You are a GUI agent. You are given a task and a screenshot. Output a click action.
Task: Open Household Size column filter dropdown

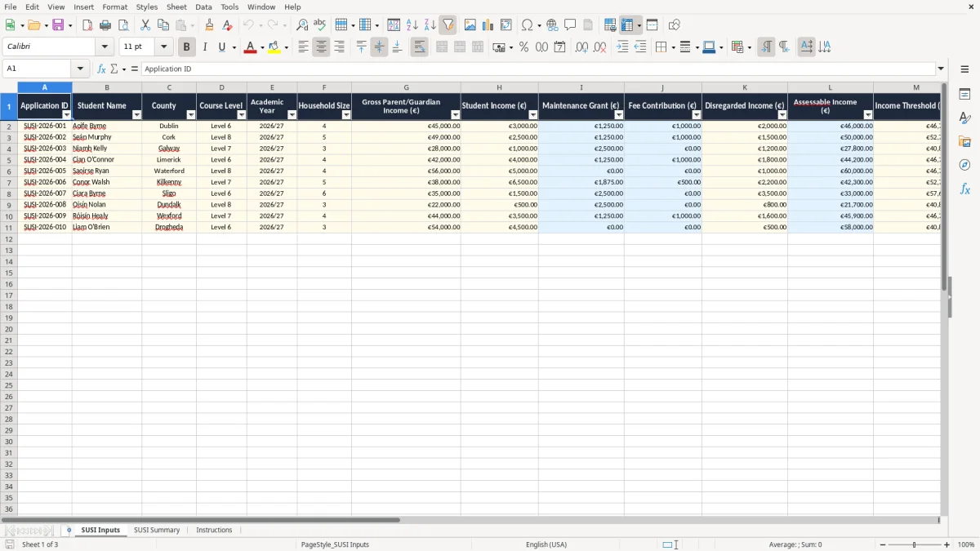pyautogui.click(x=345, y=115)
